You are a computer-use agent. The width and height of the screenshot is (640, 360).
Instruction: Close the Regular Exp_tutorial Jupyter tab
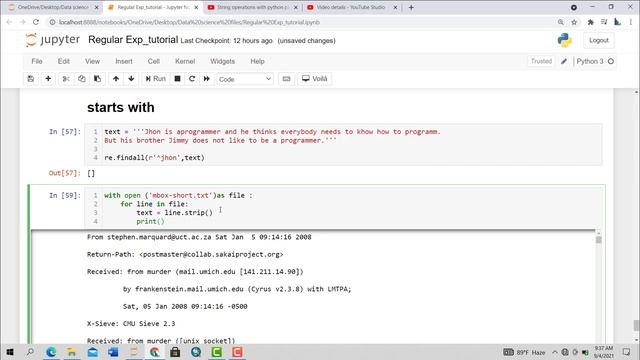point(196,7)
